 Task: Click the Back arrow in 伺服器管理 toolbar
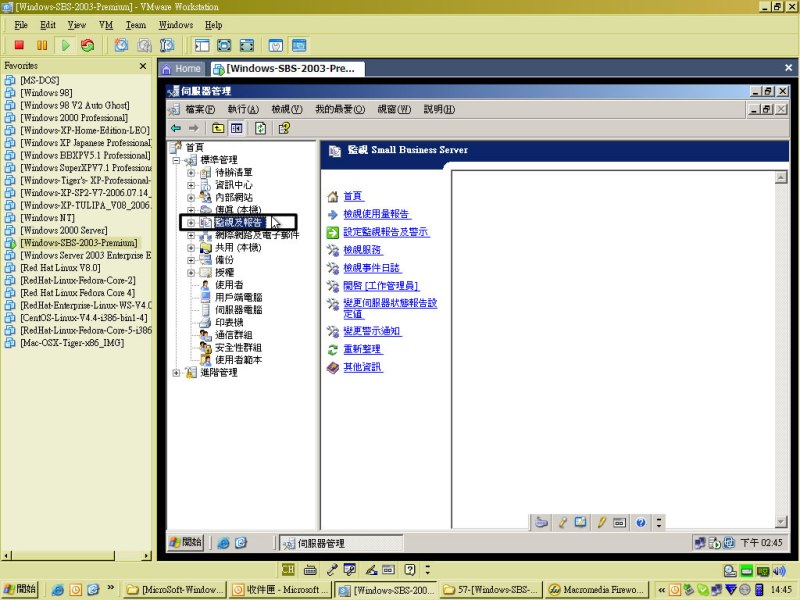click(x=176, y=128)
